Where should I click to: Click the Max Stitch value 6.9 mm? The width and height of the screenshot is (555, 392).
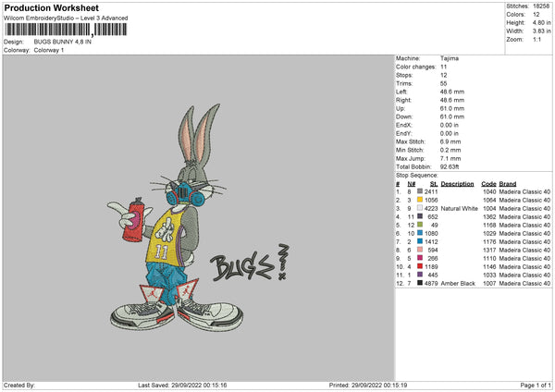click(x=450, y=141)
